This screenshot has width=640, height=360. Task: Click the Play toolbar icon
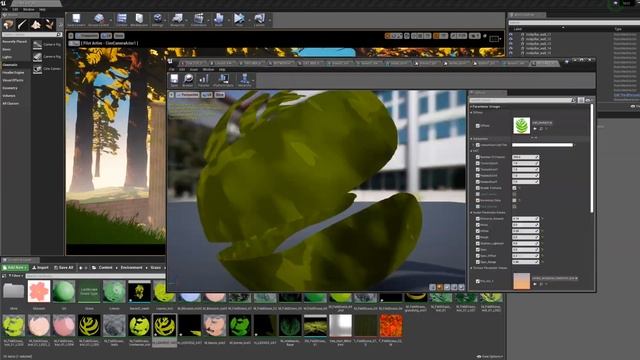coord(239,19)
